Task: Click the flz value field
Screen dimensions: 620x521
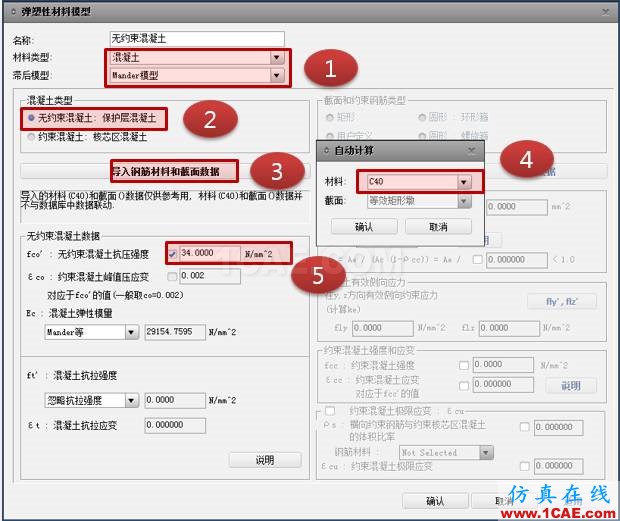Action: [509, 328]
